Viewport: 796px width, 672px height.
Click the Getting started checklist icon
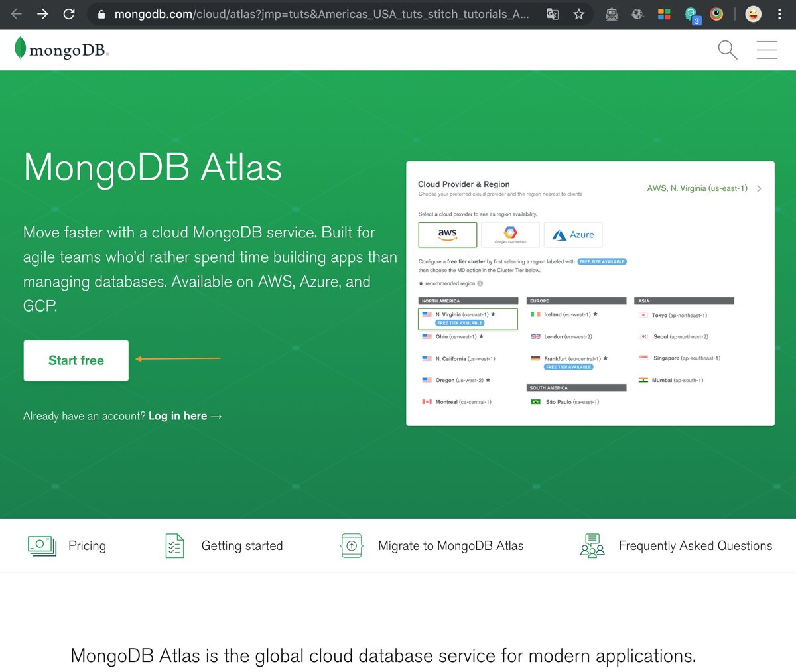[174, 545]
